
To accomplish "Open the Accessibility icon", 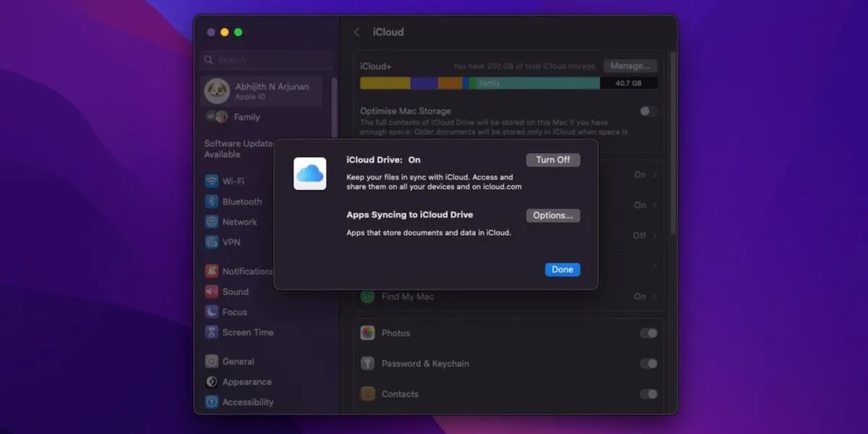I will coord(211,401).
